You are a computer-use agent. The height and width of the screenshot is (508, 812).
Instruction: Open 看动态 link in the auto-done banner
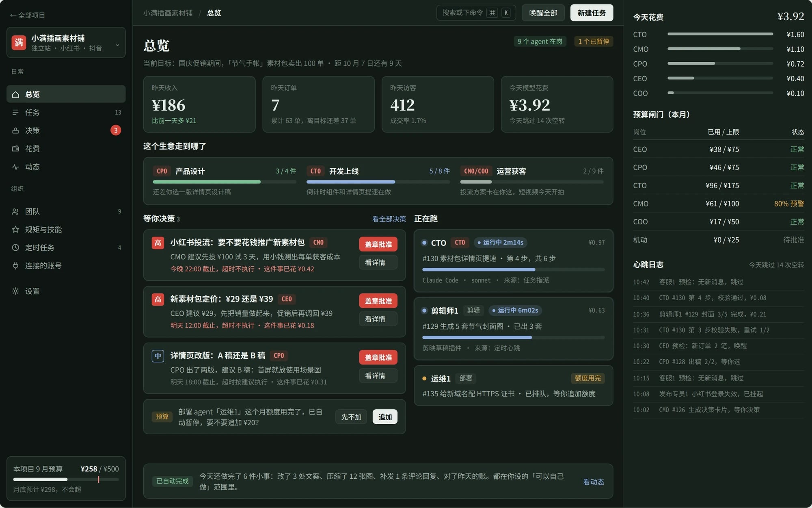(594, 482)
